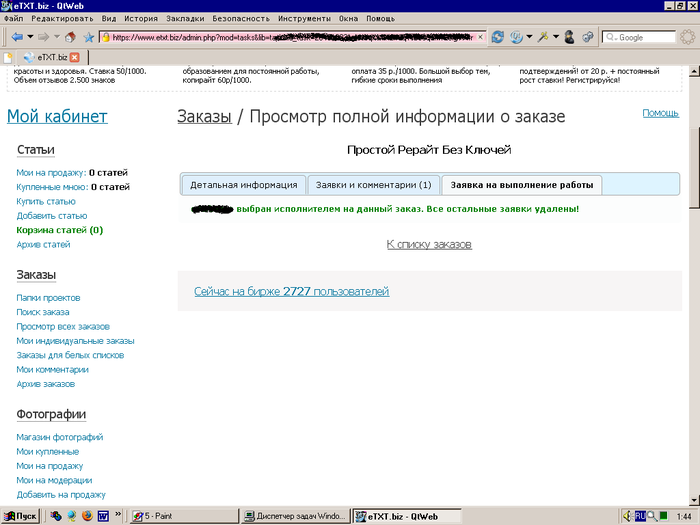Viewport: 700px width, 525px height.
Task: Open the Инструменты menu
Action: [x=305, y=19]
